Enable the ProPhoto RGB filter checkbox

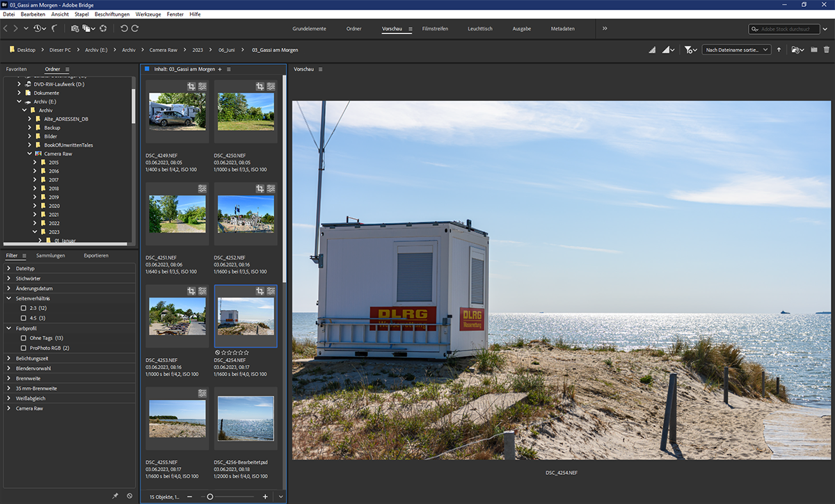[24, 348]
